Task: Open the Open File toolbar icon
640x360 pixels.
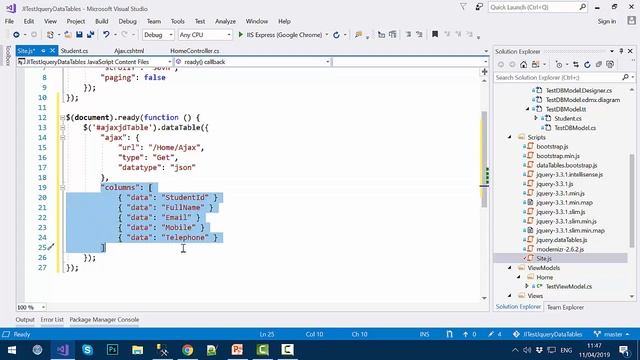Action: (68, 35)
